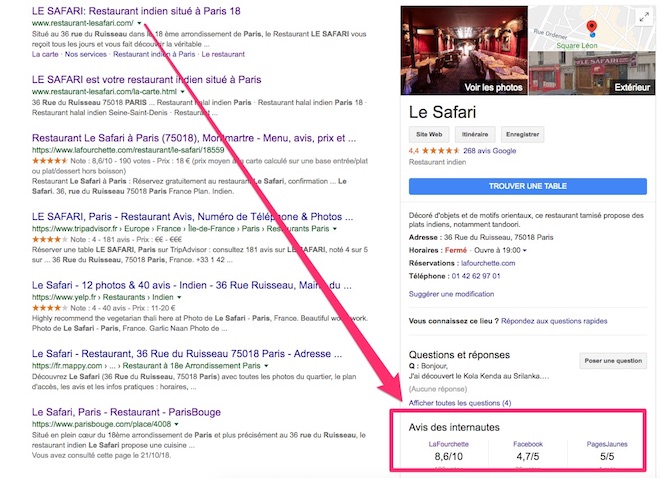Click the 'La carte' sitelink
This screenshot has height=478, width=660.
[45, 54]
